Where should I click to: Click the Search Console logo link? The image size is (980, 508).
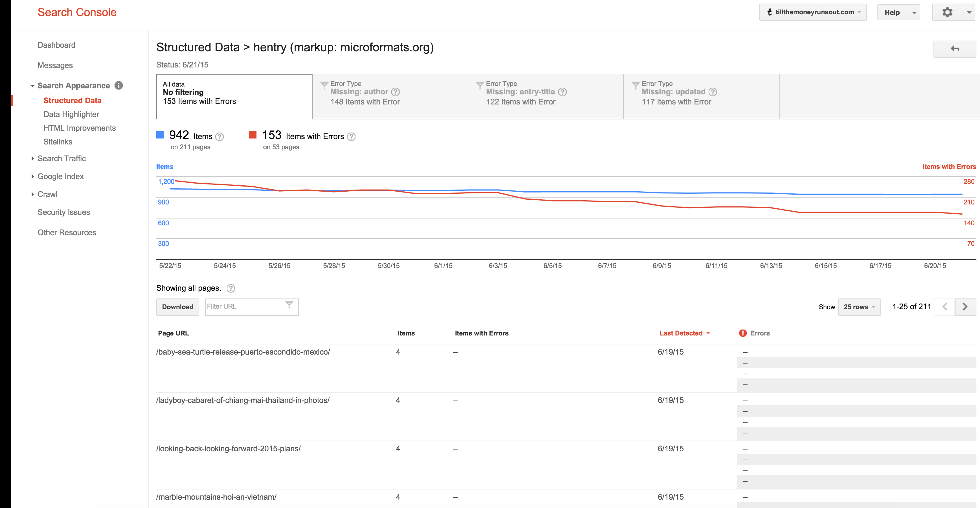(77, 12)
